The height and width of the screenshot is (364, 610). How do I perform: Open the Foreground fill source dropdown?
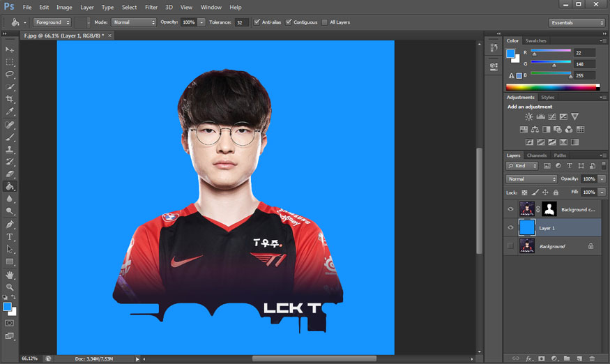coord(52,22)
